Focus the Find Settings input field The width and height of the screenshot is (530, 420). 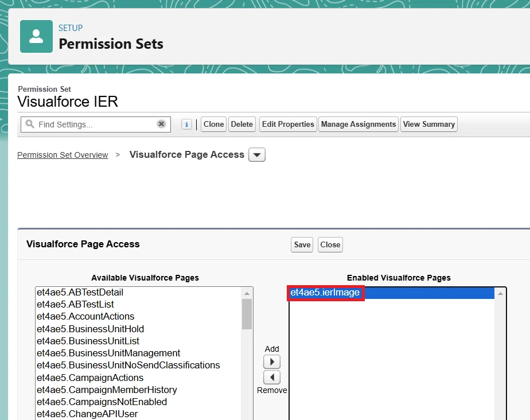tap(96, 125)
